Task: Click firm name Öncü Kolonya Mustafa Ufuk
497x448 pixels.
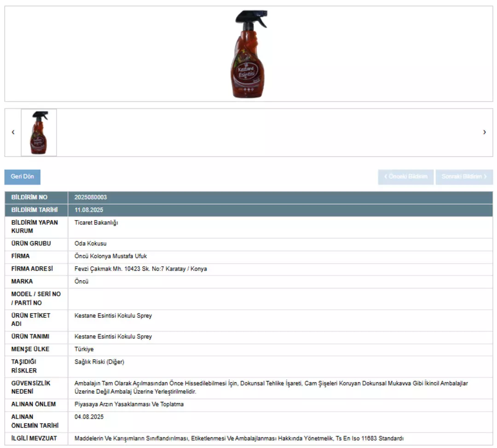Action: (x=110, y=256)
